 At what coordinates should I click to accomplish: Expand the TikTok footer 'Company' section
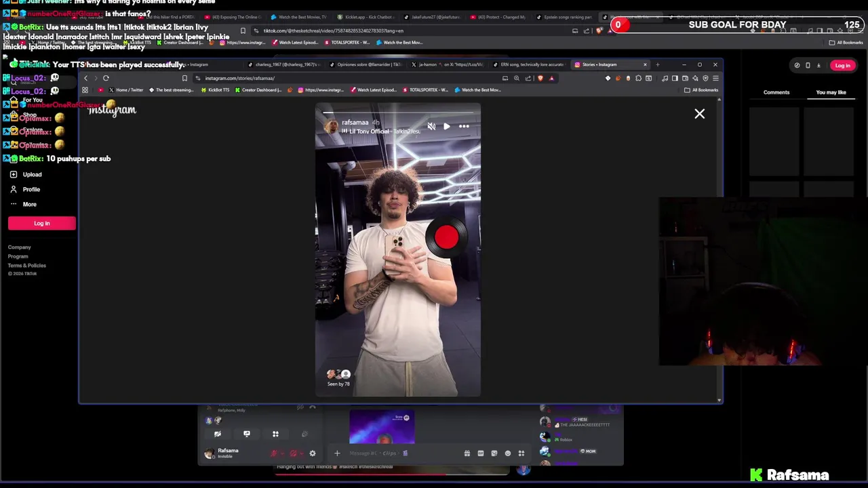[20, 247]
